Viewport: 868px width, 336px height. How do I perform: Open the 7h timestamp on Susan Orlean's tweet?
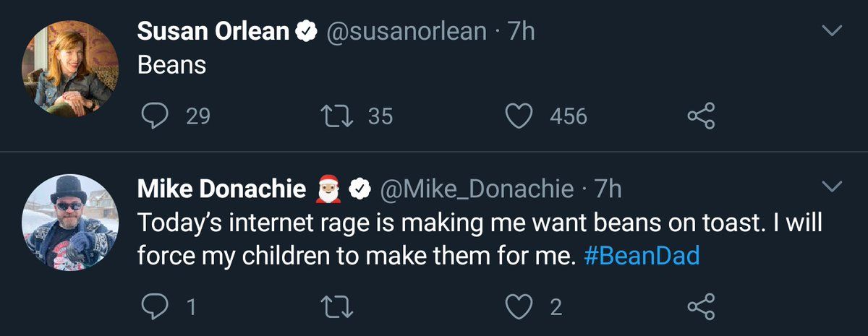(521, 32)
